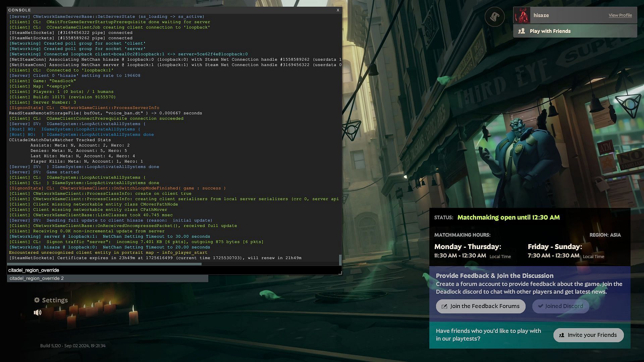The width and height of the screenshot is (644, 362).
Task: Click the 'REGION: ASIA' label
Action: pos(605,235)
